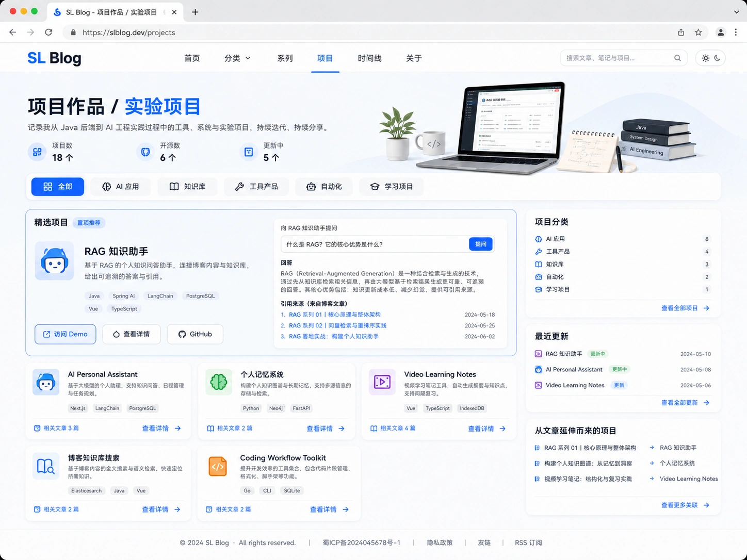Click Coding Workflow Toolkit code icon
The image size is (747, 560).
coord(218,466)
